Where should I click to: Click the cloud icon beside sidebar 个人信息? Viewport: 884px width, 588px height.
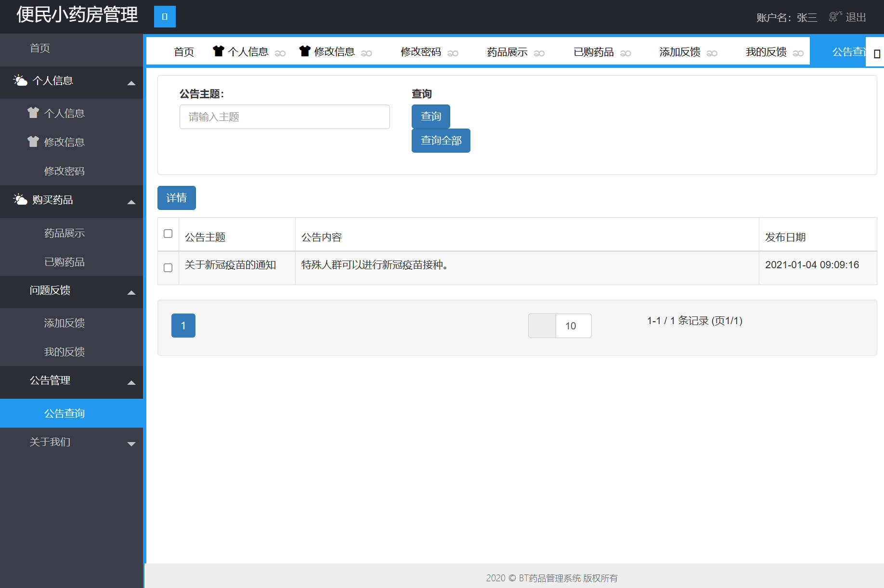[19, 81]
